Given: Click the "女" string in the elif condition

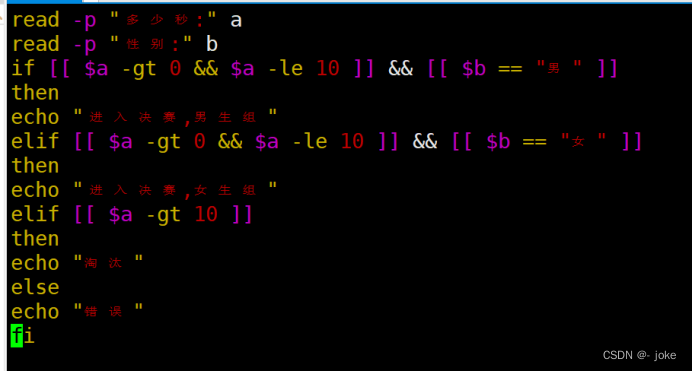Looking at the screenshot, I should pos(583,141).
